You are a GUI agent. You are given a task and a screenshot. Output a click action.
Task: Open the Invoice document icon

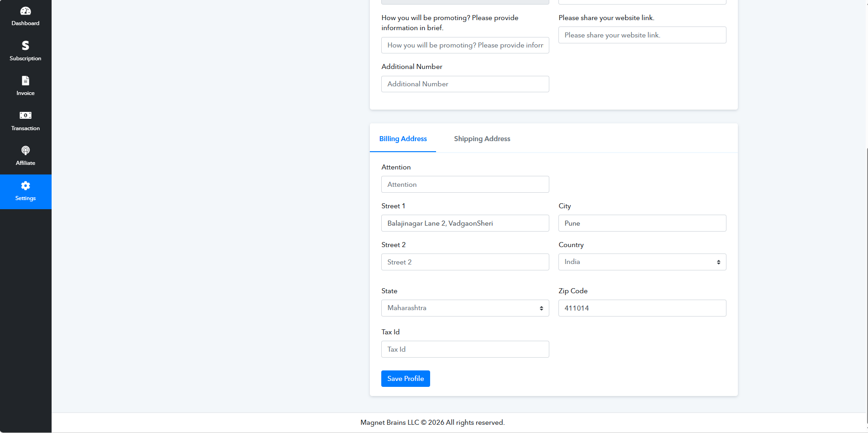[x=26, y=81]
